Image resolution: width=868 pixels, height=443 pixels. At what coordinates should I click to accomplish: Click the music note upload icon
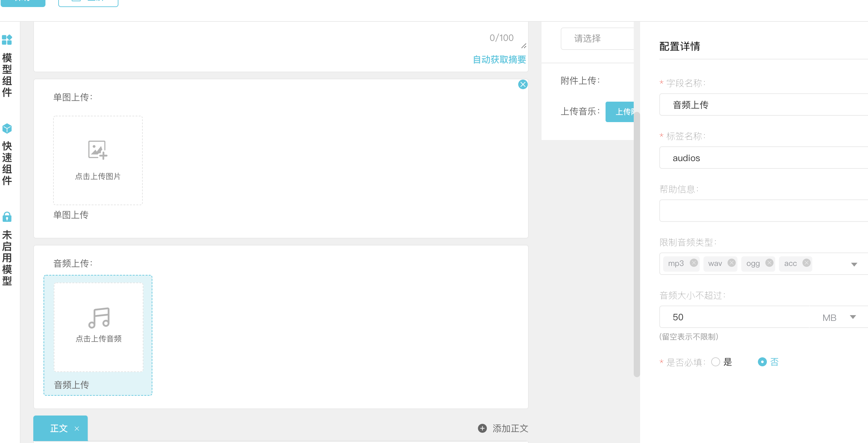click(99, 317)
